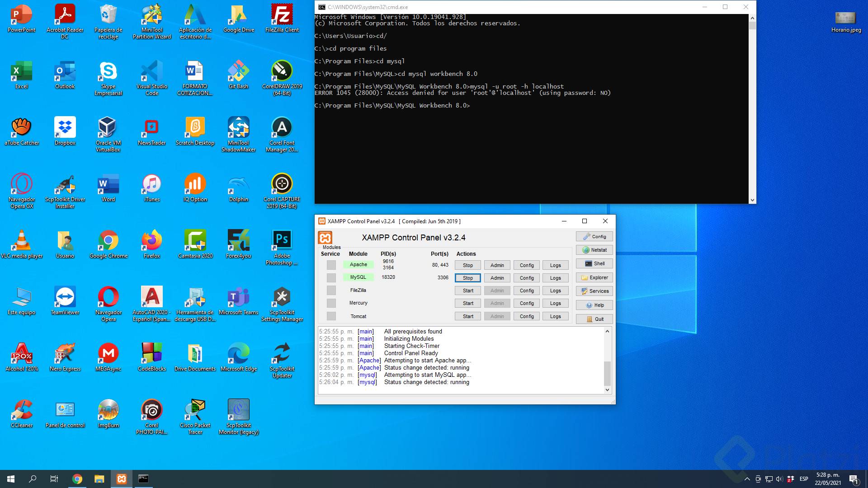Select the VLC media player icon
This screenshot has width=868, height=488.
point(21,244)
